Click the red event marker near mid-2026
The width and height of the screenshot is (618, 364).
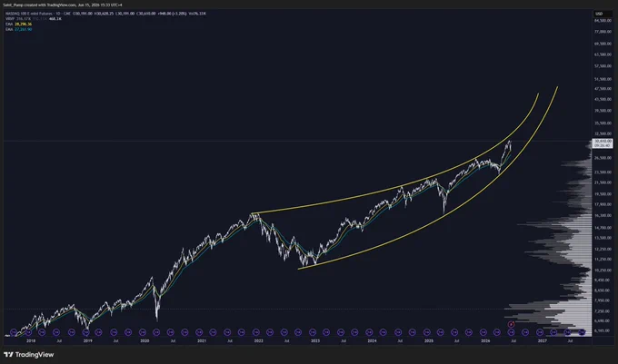[x=511, y=324]
